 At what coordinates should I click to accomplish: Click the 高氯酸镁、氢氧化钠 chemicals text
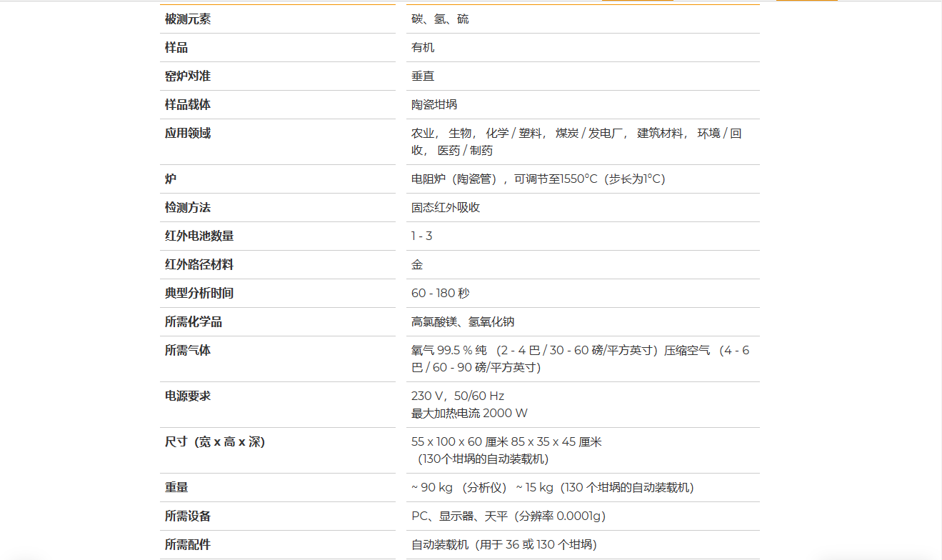(463, 322)
